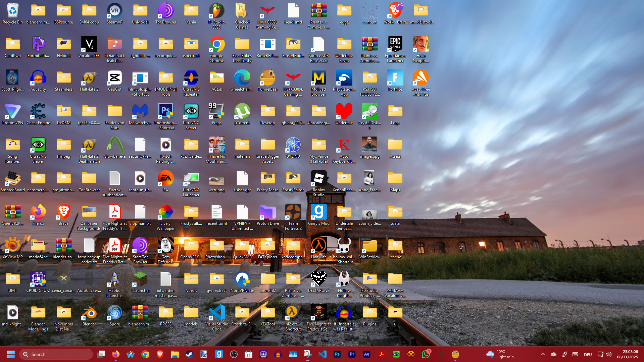Click the taskbar Search box
Screen dimensions: 644x362
click(56, 354)
